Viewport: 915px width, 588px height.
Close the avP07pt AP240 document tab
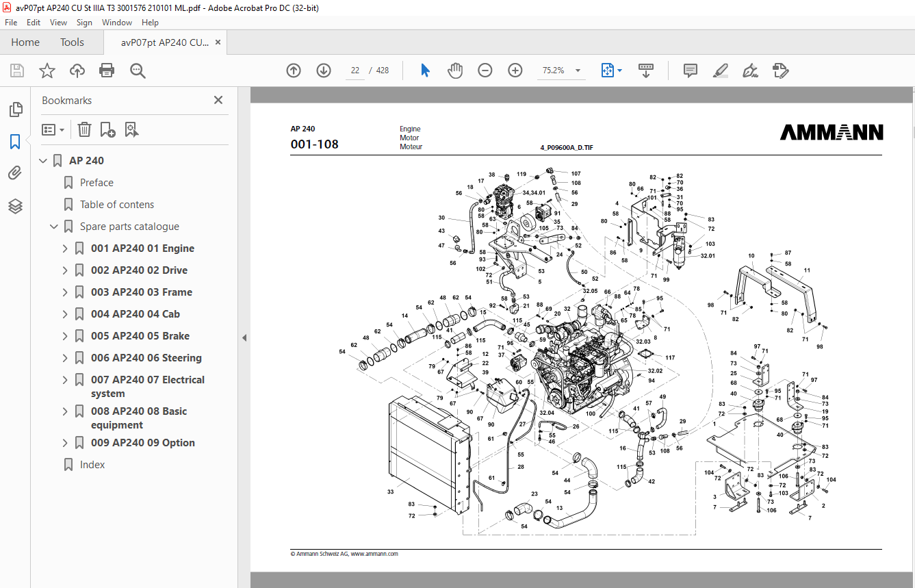click(218, 42)
